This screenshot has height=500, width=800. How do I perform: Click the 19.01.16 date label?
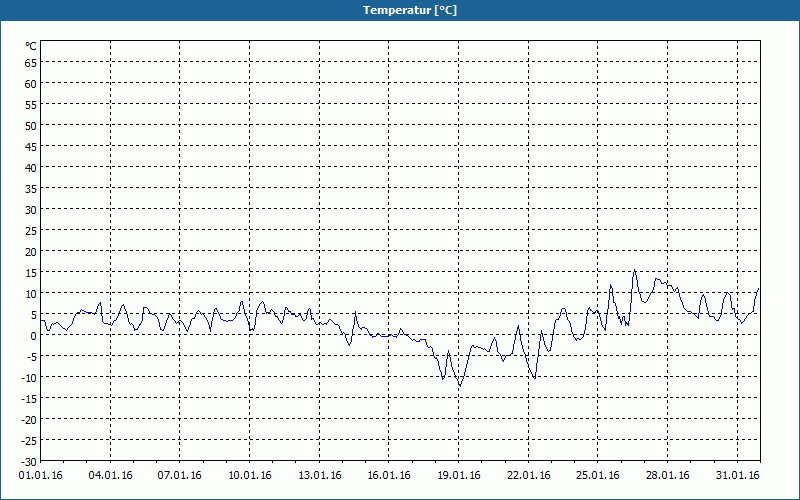click(459, 476)
